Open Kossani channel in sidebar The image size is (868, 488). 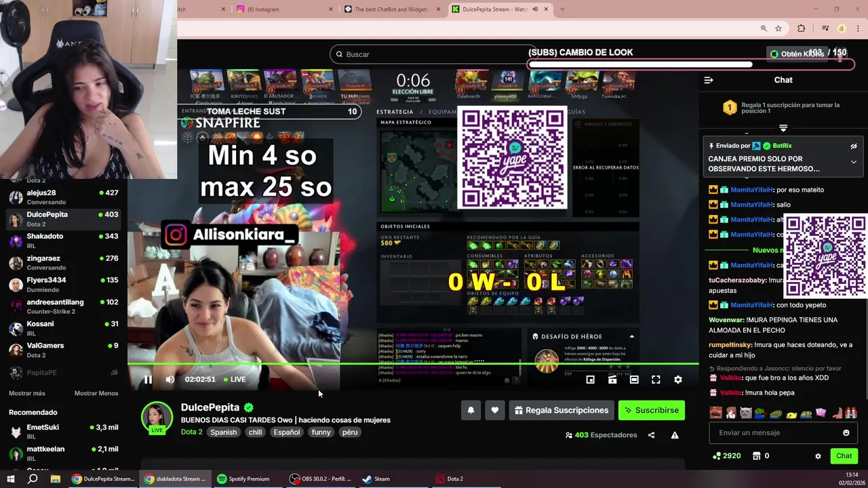pyautogui.click(x=63, y=328)
